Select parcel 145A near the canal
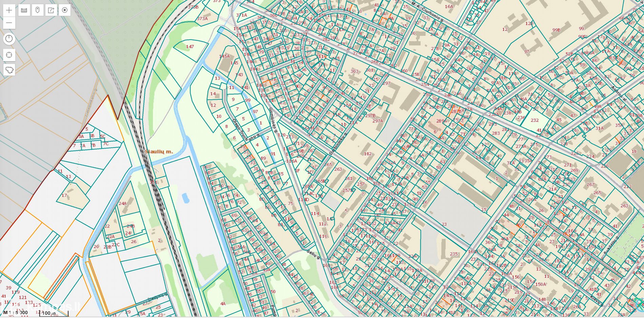 (x=224, y=56)
